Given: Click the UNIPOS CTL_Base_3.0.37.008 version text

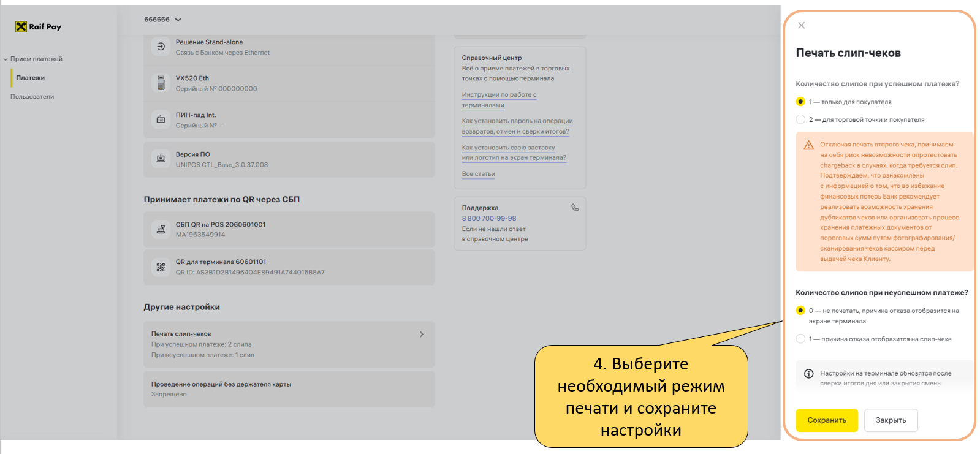Looking at the screenshot, I should (222, 165).
